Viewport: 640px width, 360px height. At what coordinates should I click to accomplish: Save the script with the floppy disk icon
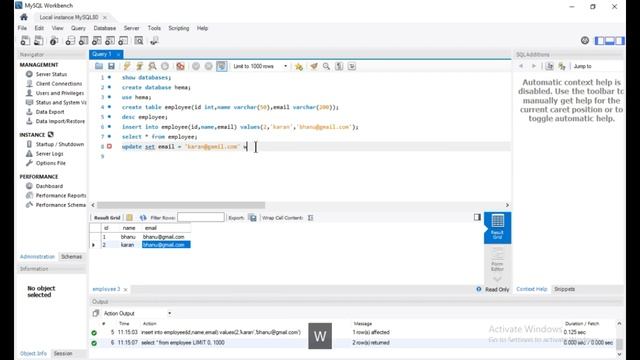111,66
